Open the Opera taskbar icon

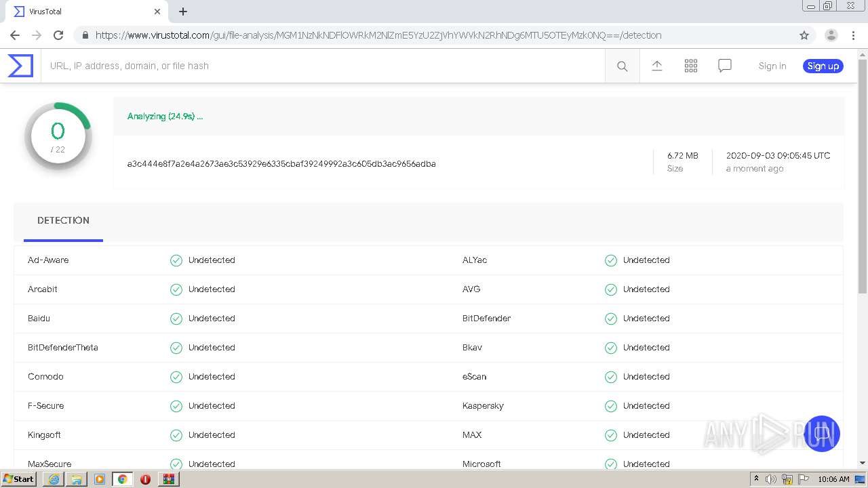tap(145, 479)
